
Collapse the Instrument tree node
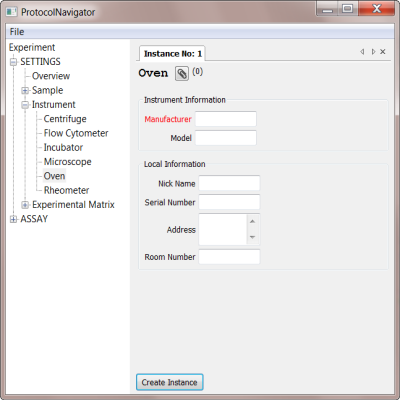click(25, 105)
